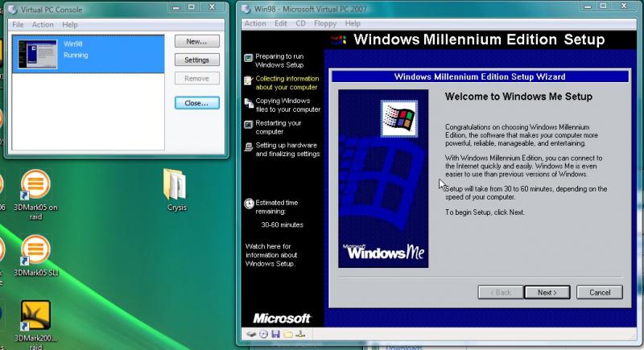The width and height of the screenshot is (644, 350).
Task: Open CD menu in Win98 window
Action: click(300, 23)
